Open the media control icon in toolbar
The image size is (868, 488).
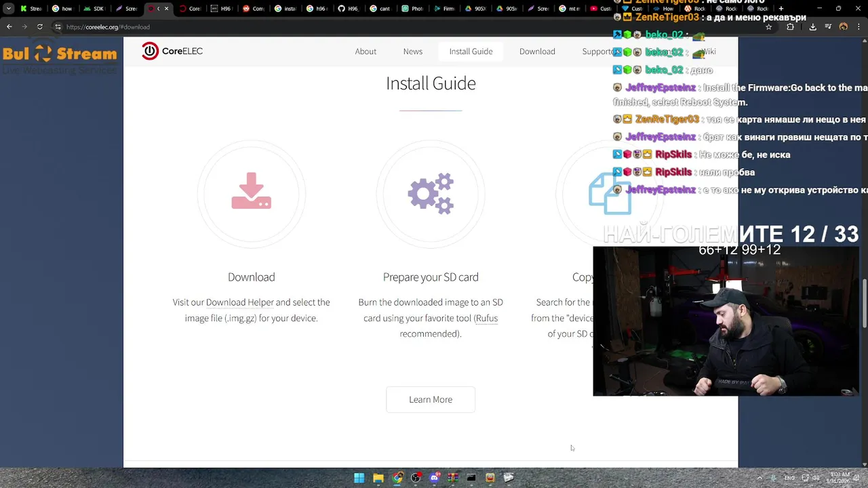click(x=828, y=27)
